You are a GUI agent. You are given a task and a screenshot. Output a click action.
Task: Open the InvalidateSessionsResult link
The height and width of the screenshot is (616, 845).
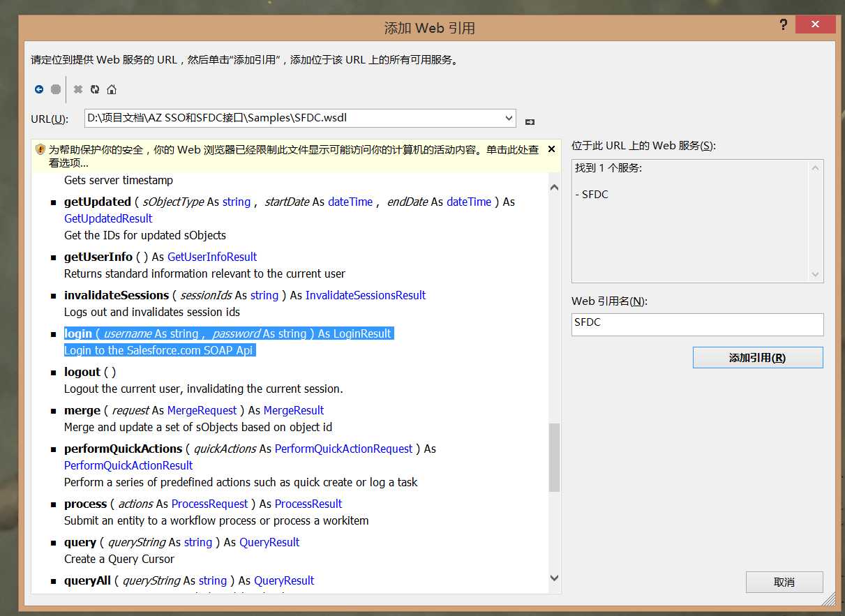366,295
